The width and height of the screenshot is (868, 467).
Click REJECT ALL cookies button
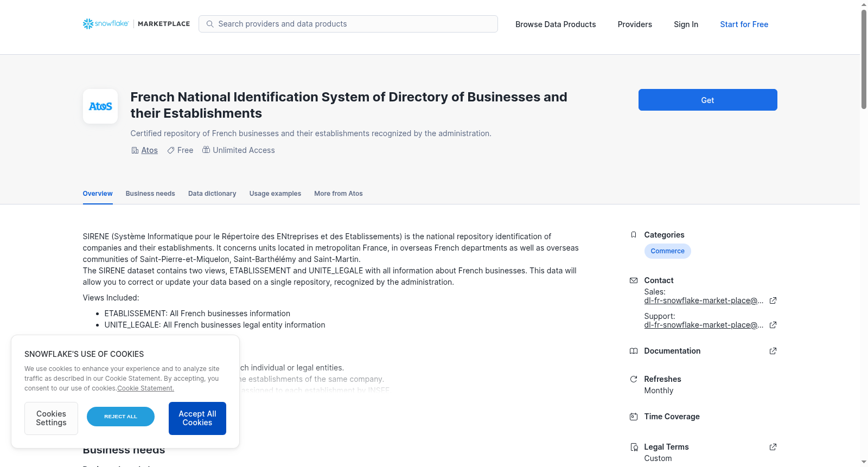point(120,417)
